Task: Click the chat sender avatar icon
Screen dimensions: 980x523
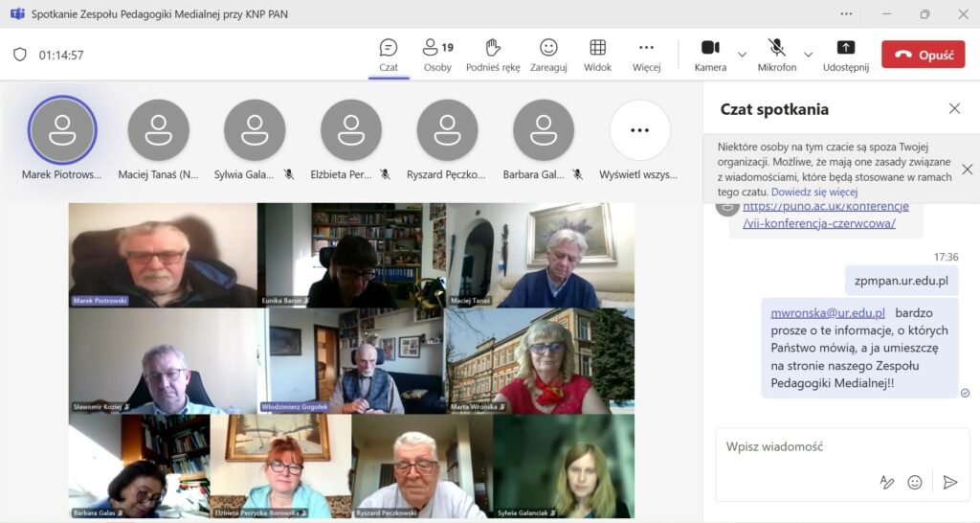Action: pos(727,208)
